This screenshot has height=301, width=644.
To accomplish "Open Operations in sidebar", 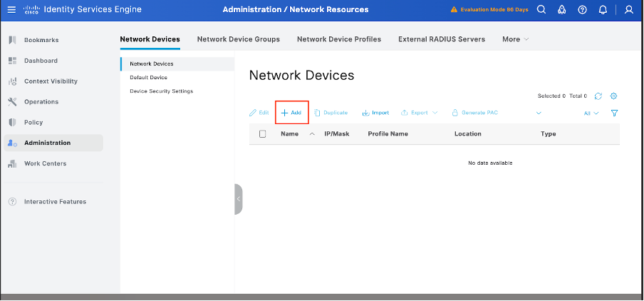I will pyautogui.click(x=41, y=101).
